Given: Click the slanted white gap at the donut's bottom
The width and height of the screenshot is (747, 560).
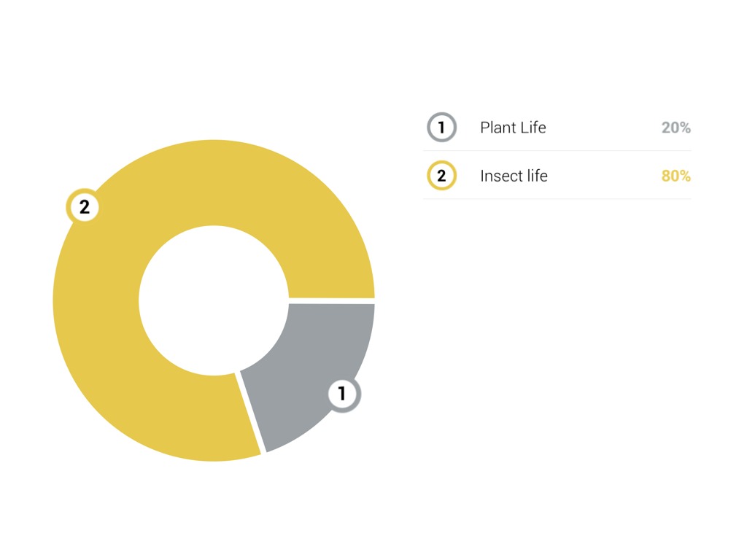Looking at the screenshot, I should click(x=250, y=413).
